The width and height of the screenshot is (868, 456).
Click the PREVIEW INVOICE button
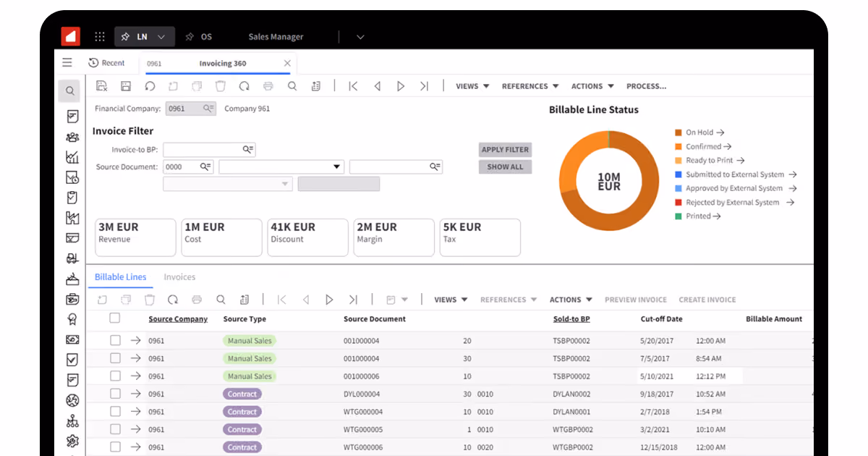pyautogui.click(x=636, y=300)
